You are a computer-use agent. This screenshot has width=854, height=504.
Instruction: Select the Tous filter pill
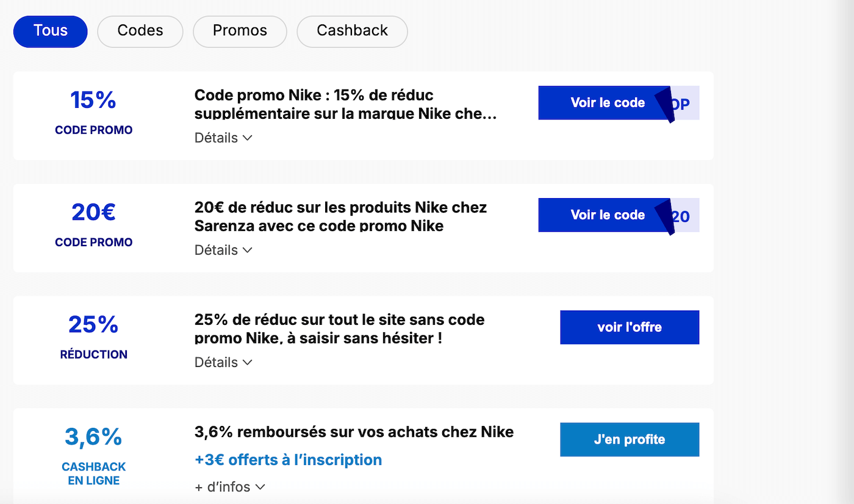50,31
